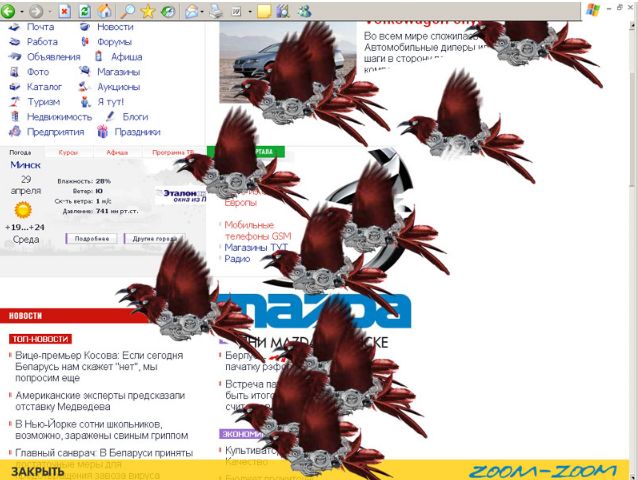Click the building icon beside Недвижимость
The height and width of the screenshot is (480, 638).
(x=15, y=116)
